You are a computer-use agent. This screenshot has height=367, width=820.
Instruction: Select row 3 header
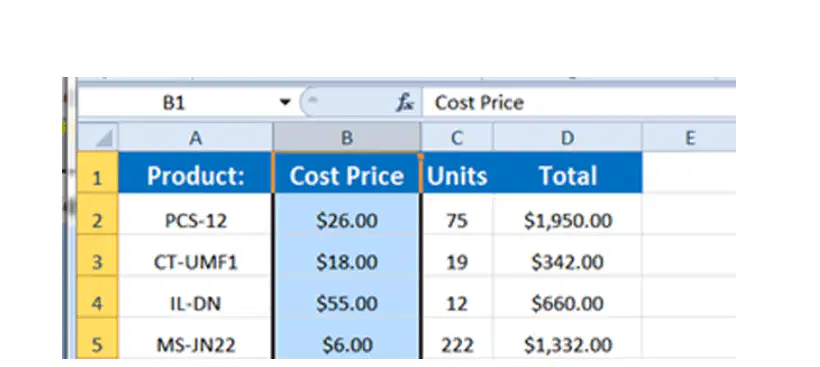pos(98,256)
